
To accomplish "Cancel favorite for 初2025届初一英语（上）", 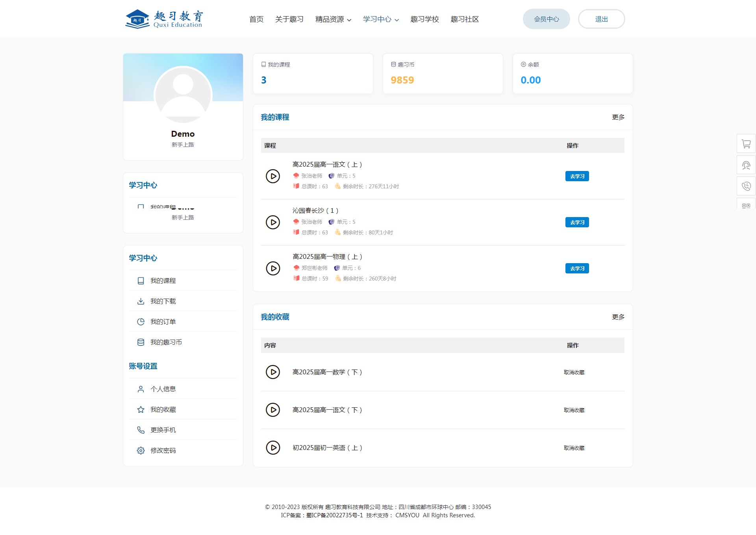I will [574, 448].
